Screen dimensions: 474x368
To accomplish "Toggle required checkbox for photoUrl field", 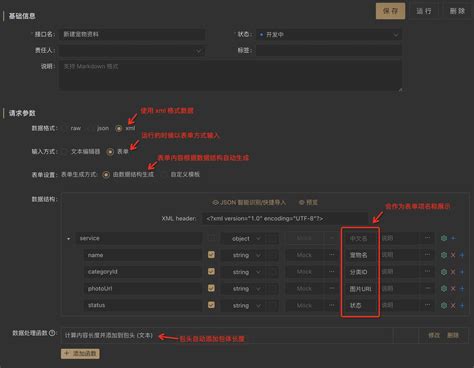I will (211, 288).
